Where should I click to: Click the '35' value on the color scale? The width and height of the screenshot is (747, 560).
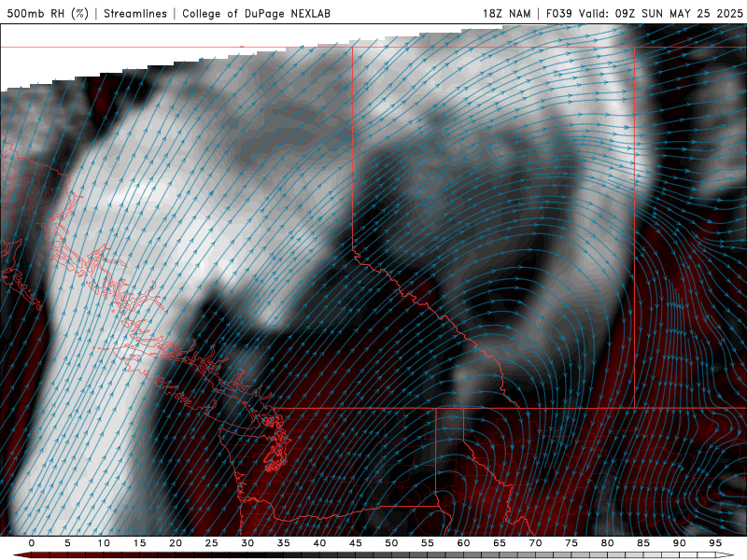click(x=284, y=543)
